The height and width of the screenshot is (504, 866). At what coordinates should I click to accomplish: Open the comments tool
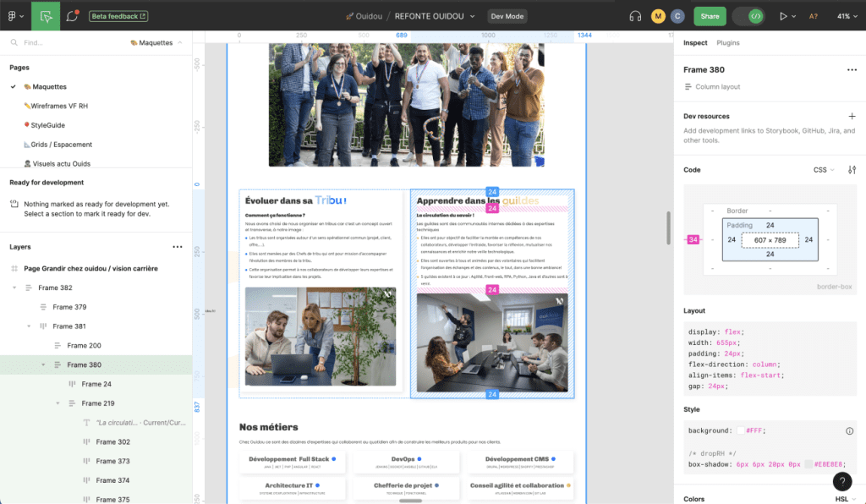click(x=73, y=16)
